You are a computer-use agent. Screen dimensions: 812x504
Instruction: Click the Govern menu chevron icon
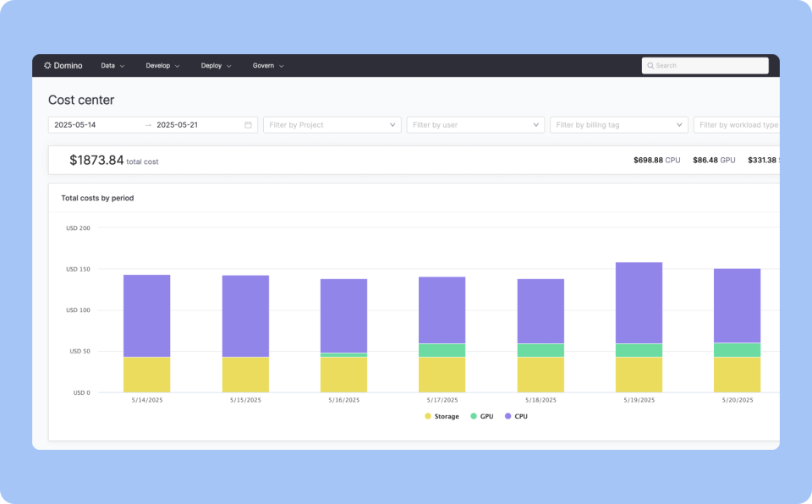point(282,65)
